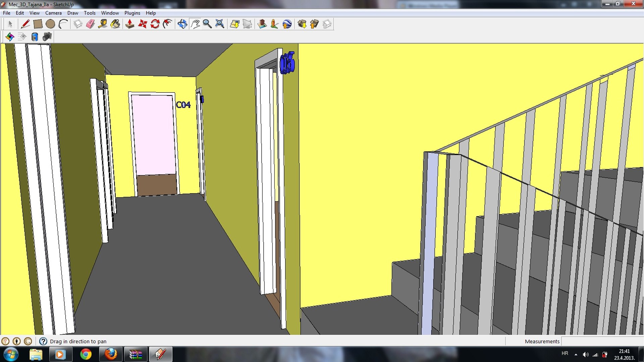The height and width of the screenshot is (362, 644).
Task: Click the Zoom Extents icon
Action: point(220,24)
